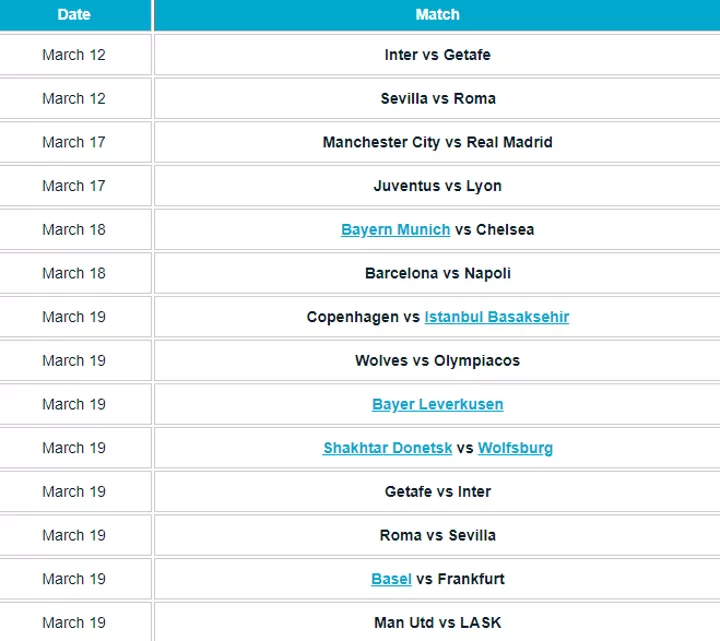Click March 18 date beside Barcelona match
Screen dimensions: 720x641
74,274
